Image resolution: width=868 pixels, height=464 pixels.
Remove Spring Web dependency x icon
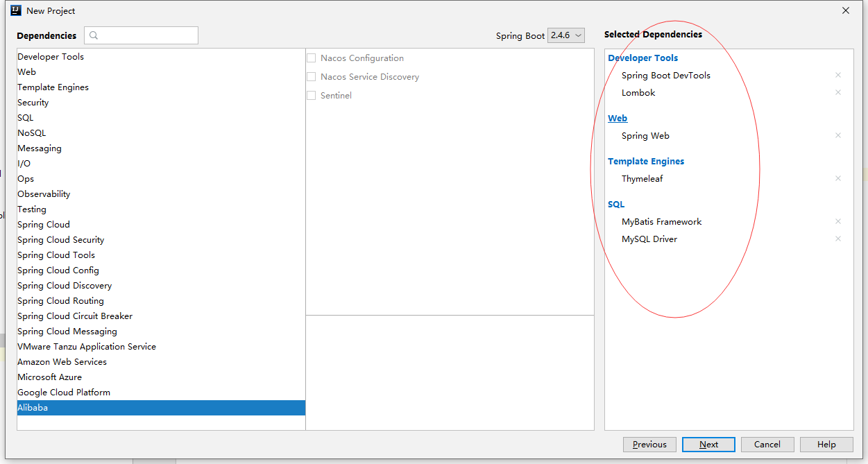[838, 135]
